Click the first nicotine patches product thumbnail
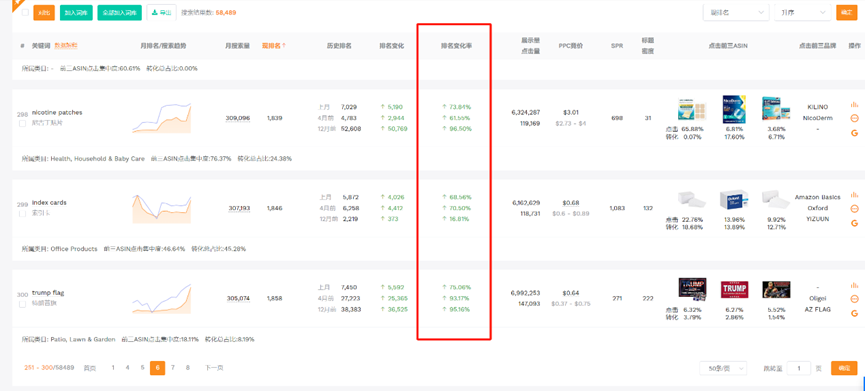Viewport: 865px width, 391px height. (x=692, y=110)
